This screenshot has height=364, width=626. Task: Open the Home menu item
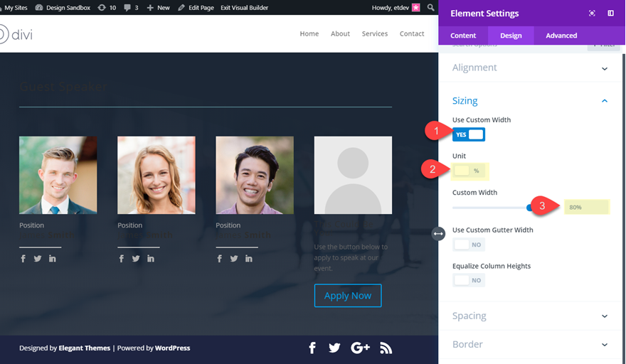(x=309, y=34)
